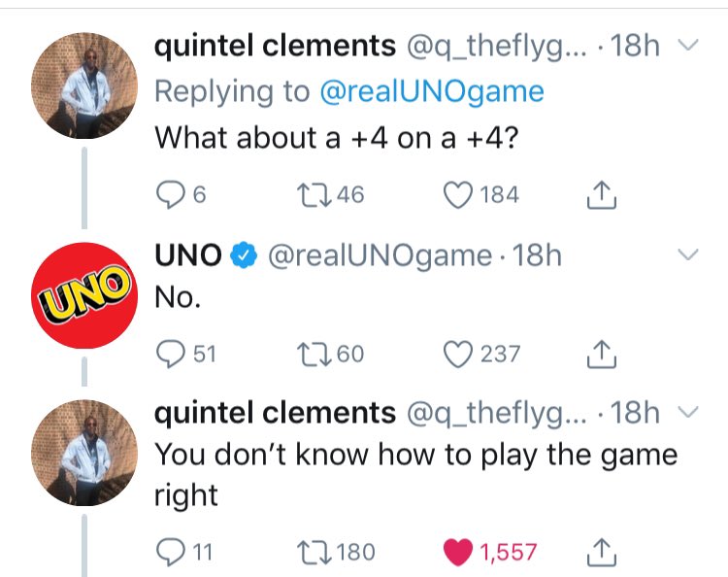
Task: Share UNO's "No." tweet
Action: (x=602, y=355)
